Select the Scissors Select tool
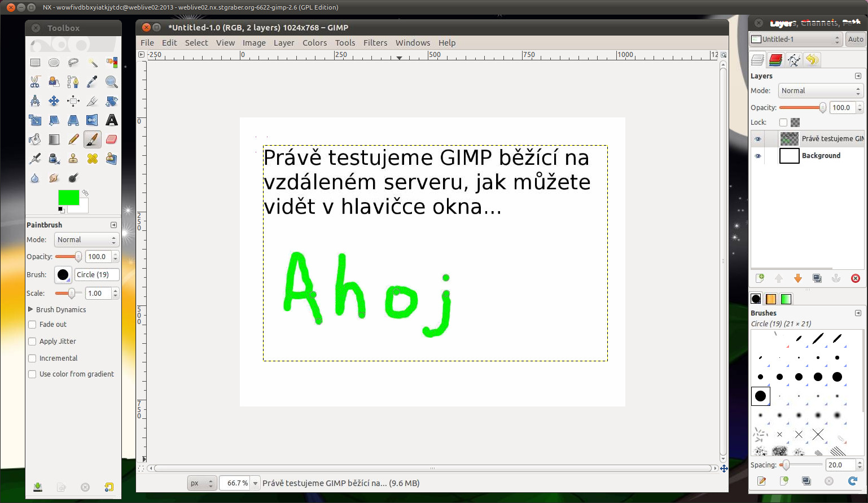868x503 pixels. pos(35,82)
